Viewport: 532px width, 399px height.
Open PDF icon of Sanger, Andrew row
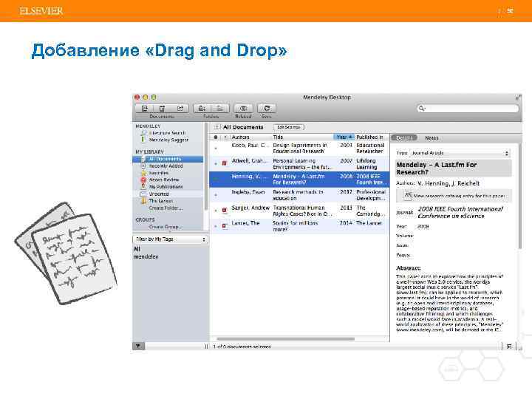225,211
